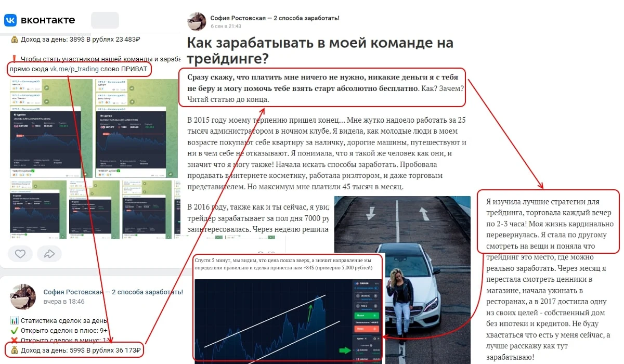Viewport: 624px width, 364px height.
Task: Click text 'Статистика сделок за день'
Action: (x=64, y=321)
